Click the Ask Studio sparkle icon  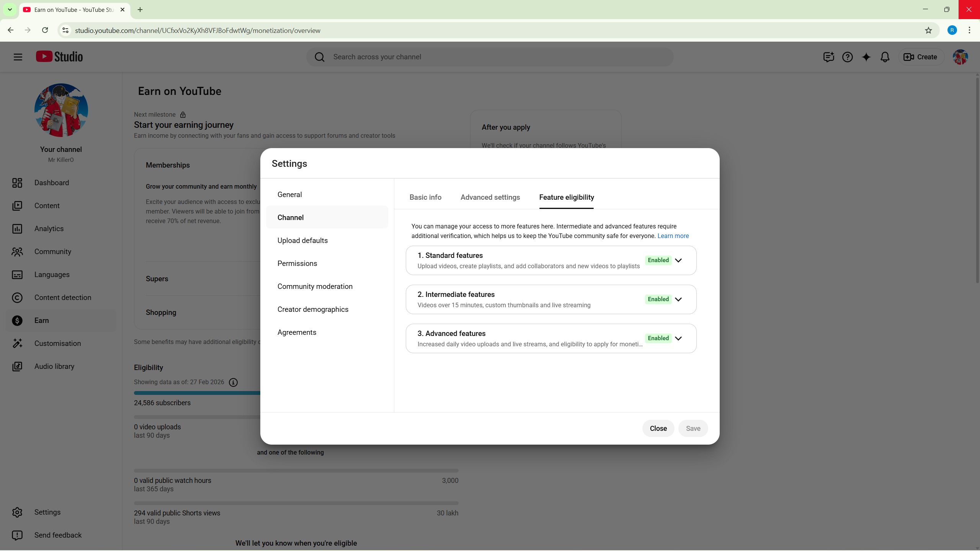point(866,57)
